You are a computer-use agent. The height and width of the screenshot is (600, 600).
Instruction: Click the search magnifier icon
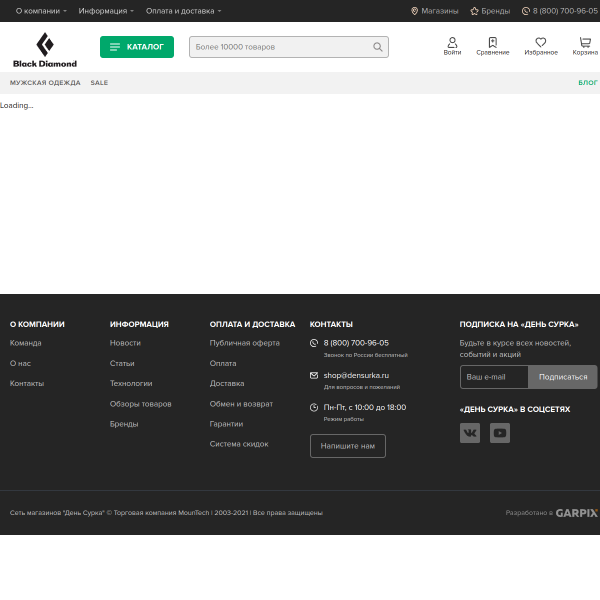coord(377,47)
